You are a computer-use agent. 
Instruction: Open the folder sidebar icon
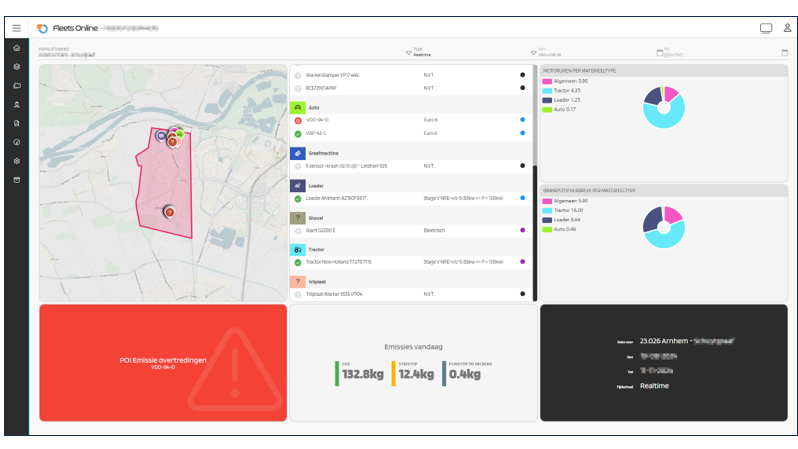coord(17,86)
